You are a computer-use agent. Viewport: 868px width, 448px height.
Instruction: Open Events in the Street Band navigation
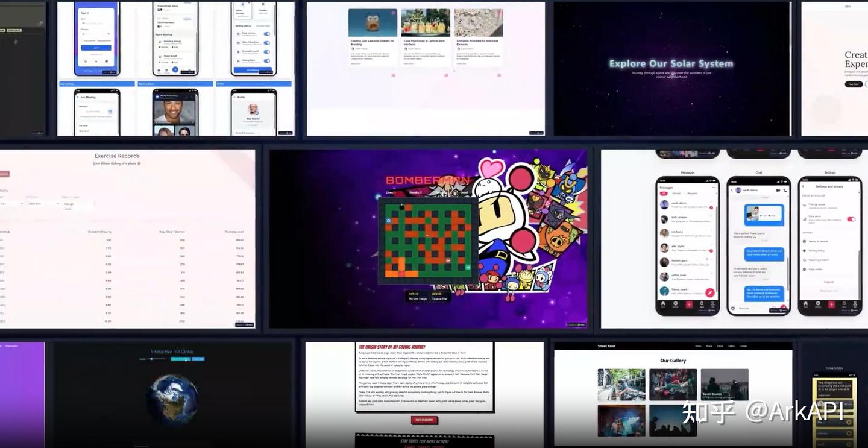tap(720, 346)
